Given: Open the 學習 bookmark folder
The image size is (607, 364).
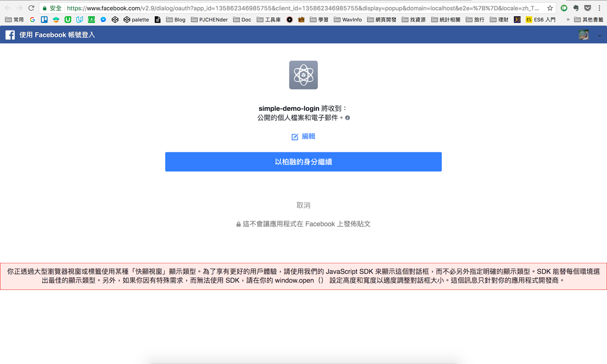Looking at the screenshot, I should coord(319,19).
